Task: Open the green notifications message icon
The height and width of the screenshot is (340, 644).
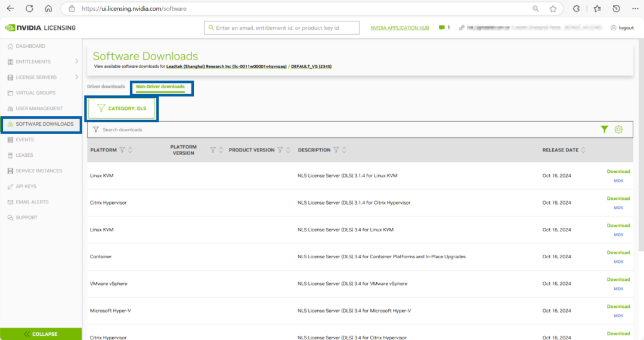Action: (x=441, y=27)
